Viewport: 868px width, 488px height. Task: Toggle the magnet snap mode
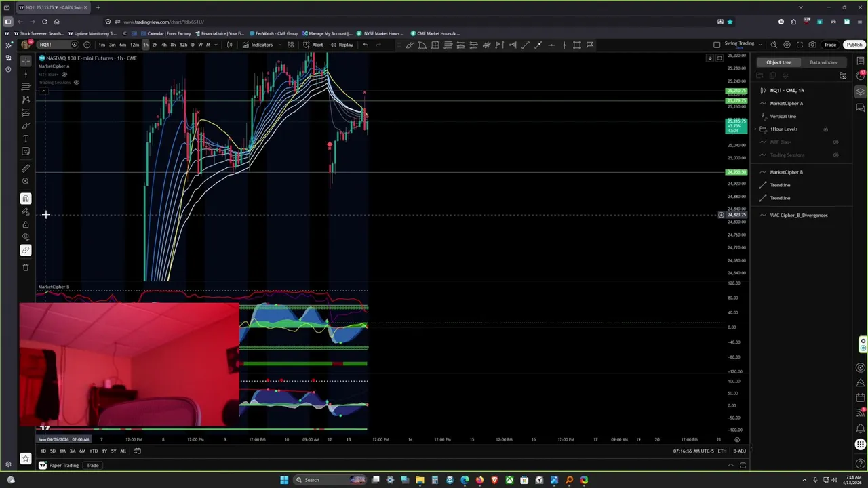pos(26,199)
